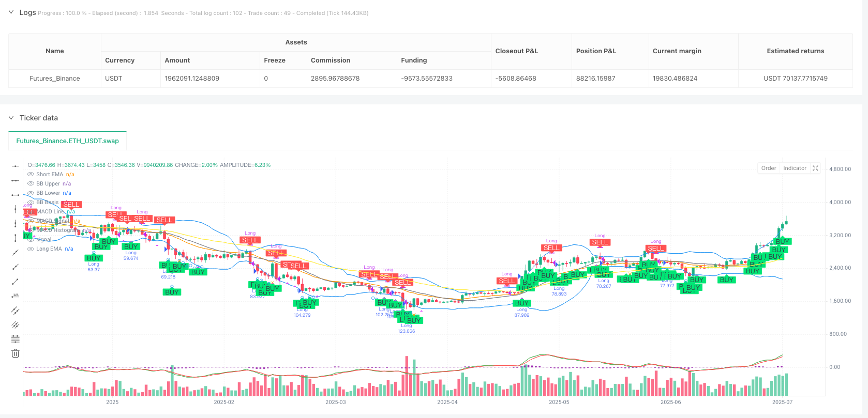Hide the Long EMA indicator
This screenshot has height=418, width=868.
click(x=31, y=249)
